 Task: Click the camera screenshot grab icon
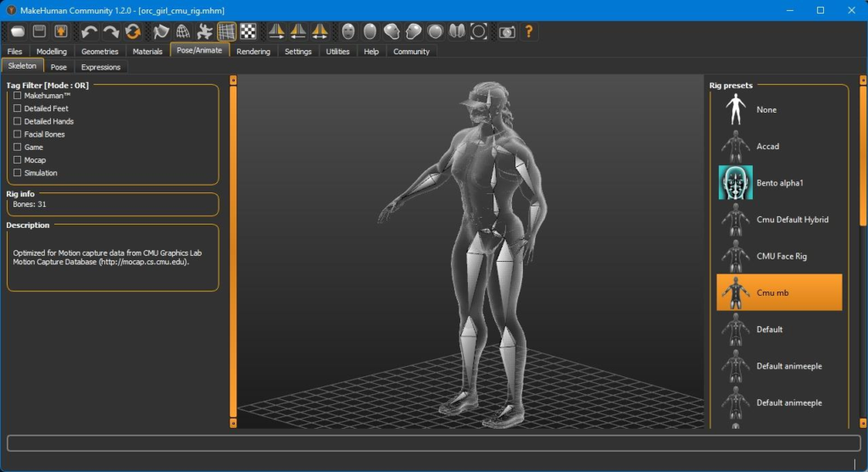[507, 31]
